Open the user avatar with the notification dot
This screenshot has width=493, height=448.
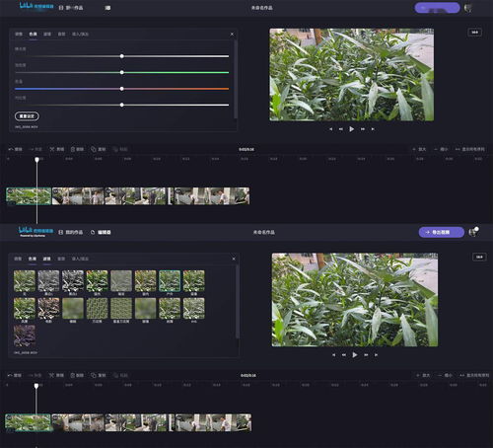click(473, 232)
